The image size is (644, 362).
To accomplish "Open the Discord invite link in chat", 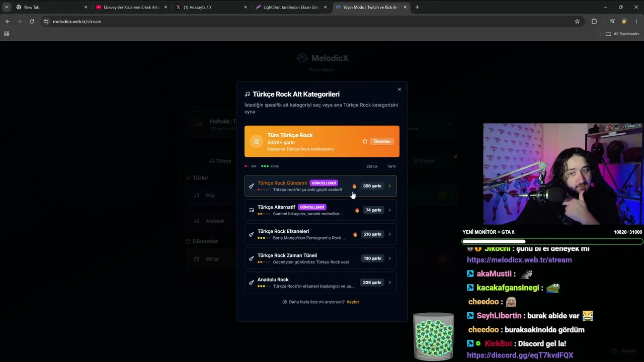I will [520, 355].
